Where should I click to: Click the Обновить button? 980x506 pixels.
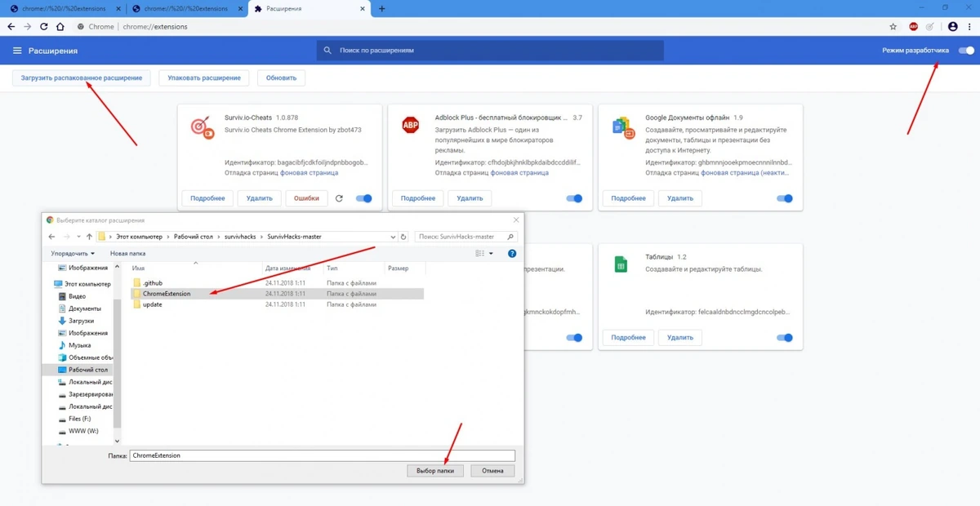[x=282, y=78]
